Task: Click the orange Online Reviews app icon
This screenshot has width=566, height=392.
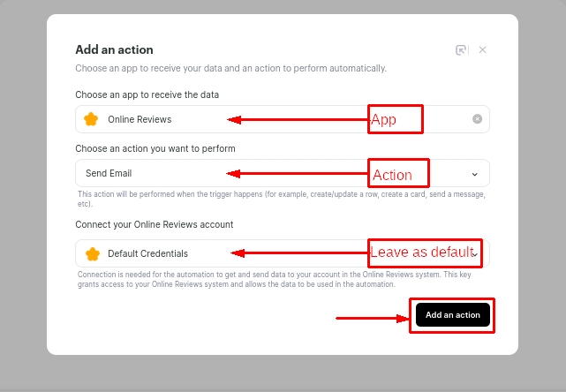Action: point(91,119)
